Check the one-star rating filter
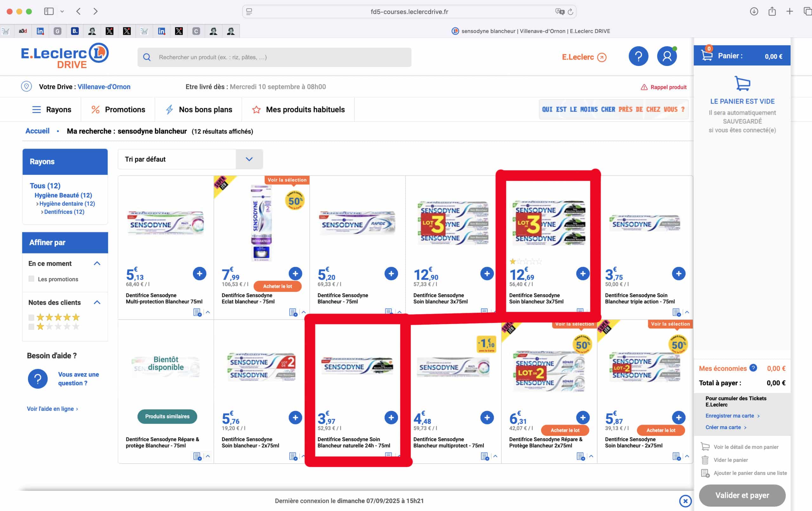 click(x=31, y=326)
